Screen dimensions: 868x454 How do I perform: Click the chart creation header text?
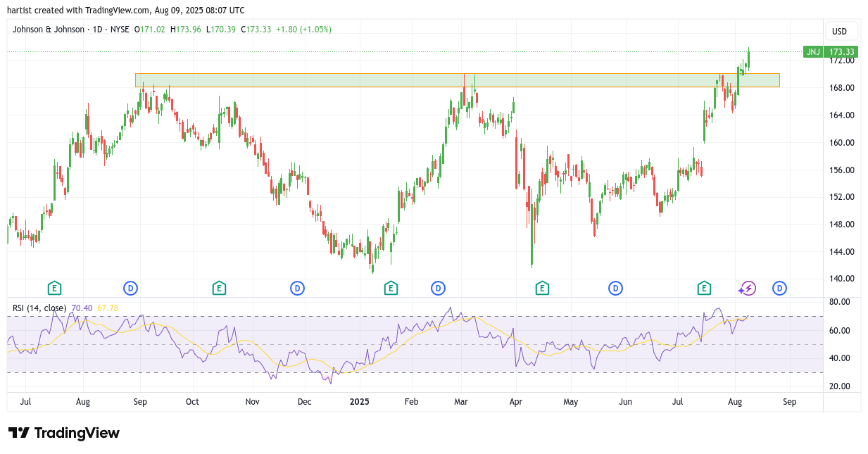point(126,10)
